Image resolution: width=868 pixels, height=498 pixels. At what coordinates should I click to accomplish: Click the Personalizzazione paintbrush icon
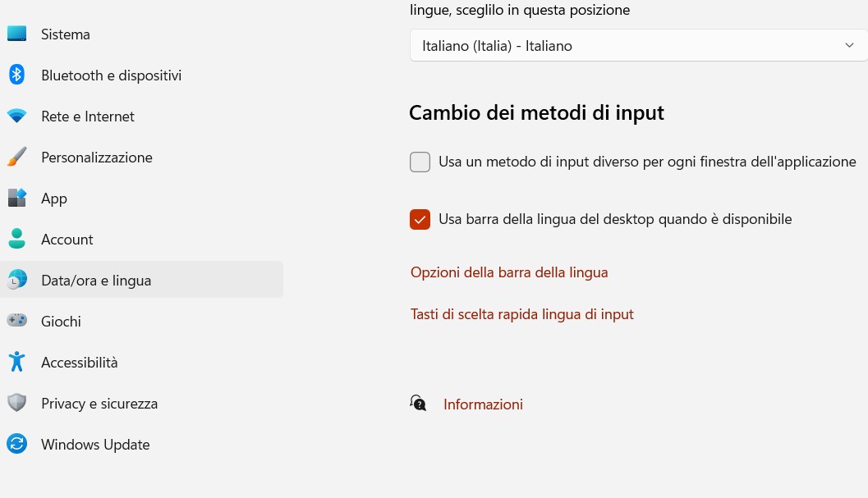[16, 158]
